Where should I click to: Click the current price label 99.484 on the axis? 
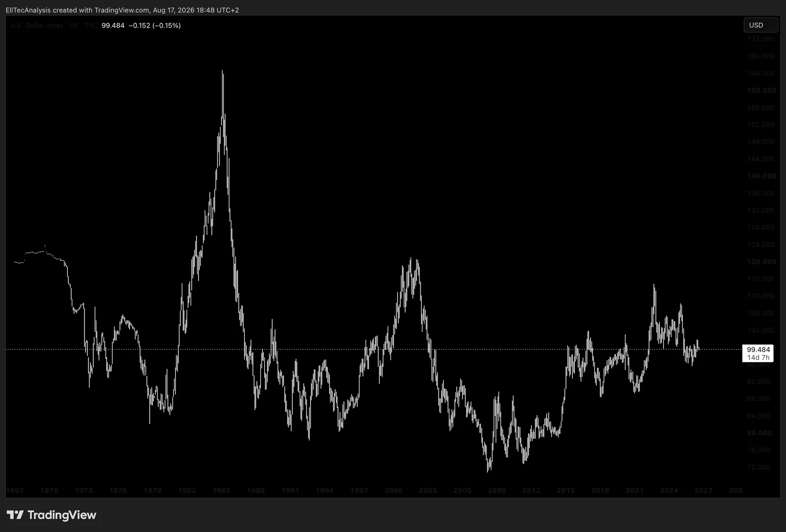[758, 350]
